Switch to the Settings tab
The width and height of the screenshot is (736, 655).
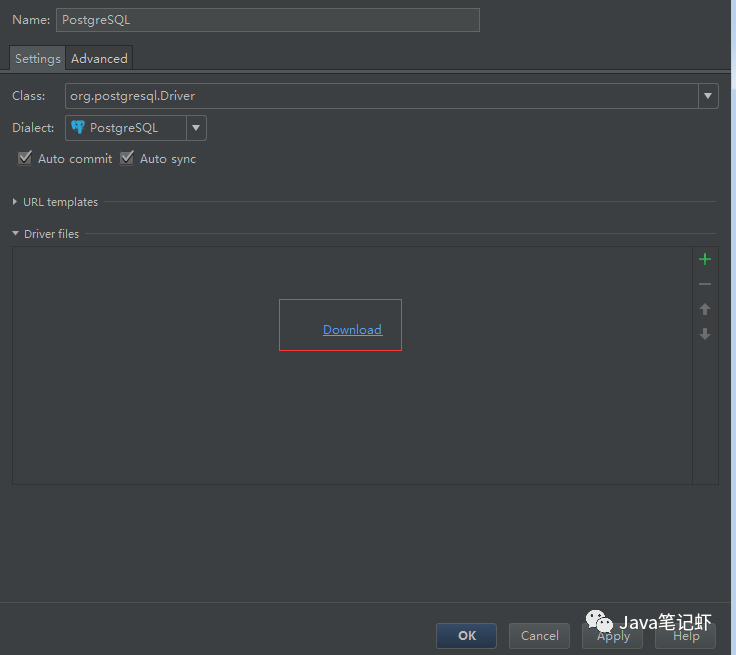point(38,58)
